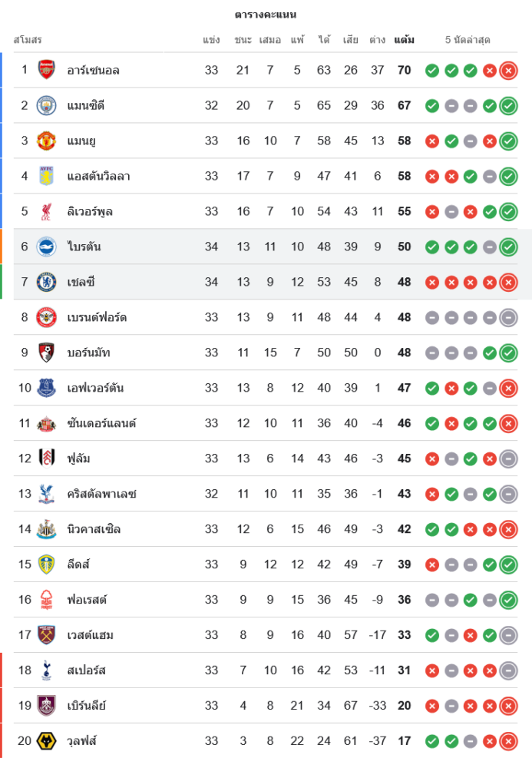Click the แข่ง matches played column header
The width and height of the screenshot is (532, 768).
(x=212, y=40)
